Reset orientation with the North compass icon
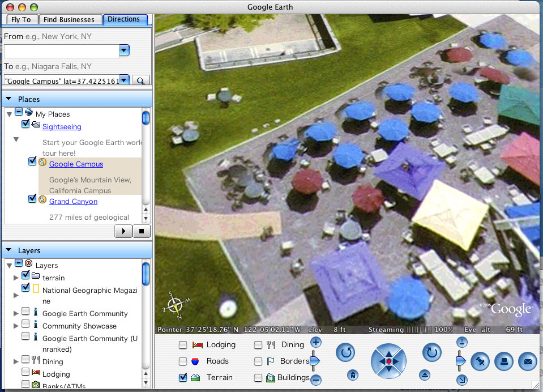543x392 pixels. point(352,375)
